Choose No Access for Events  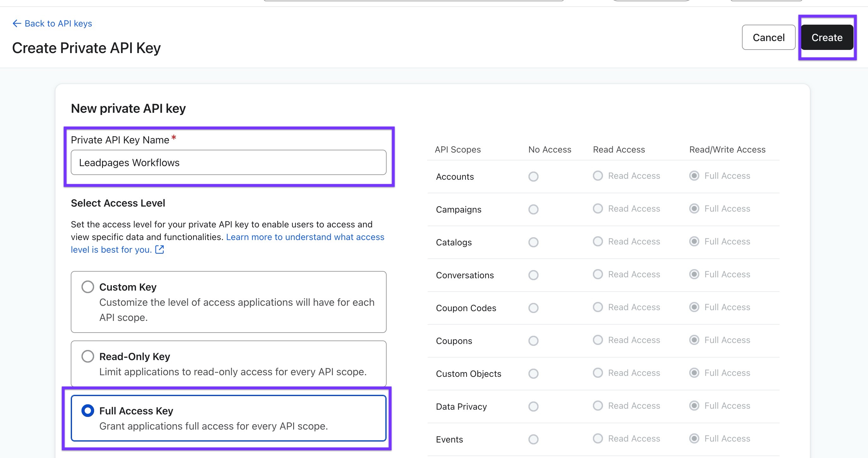coord(533,439)
